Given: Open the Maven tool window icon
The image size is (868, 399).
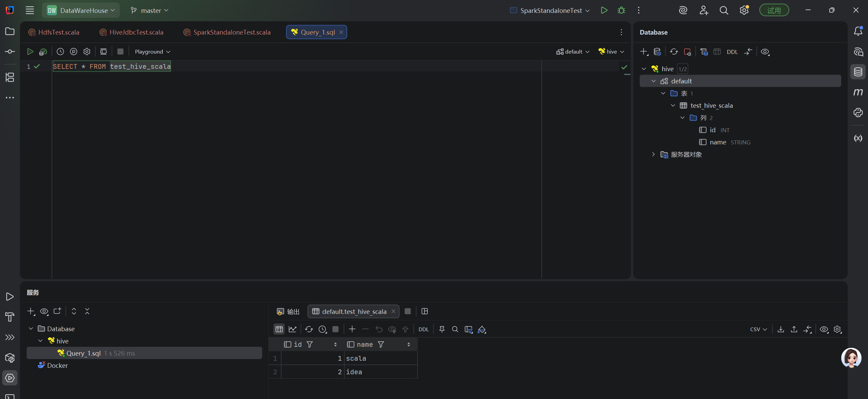Looking at the screenshot, I should coord(858,92).
